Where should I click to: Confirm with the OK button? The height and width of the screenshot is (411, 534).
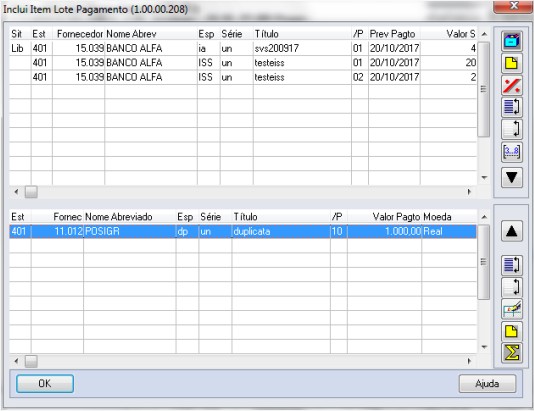point(45,384)
